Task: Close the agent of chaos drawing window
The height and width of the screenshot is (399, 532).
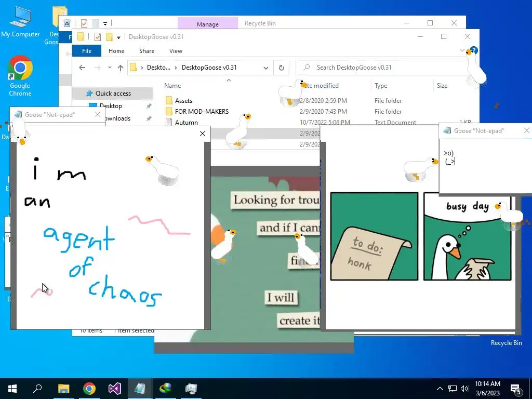Action: tap(203, 134)
